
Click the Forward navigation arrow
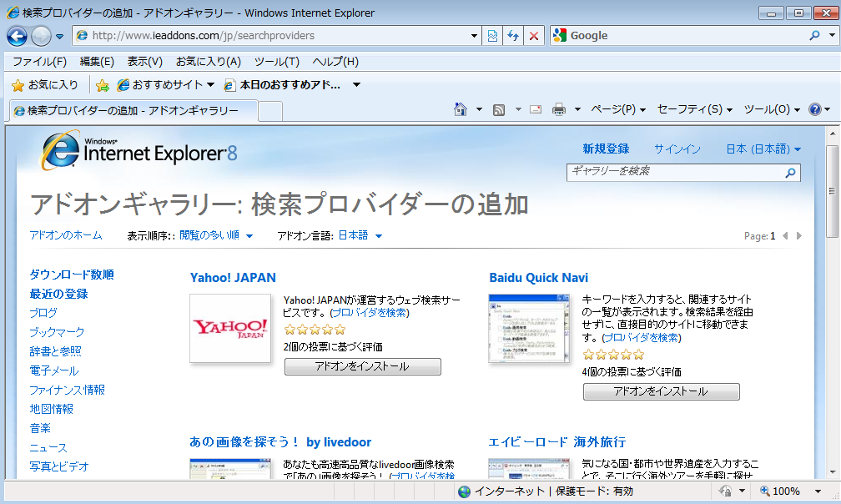click(x=41, y=36)
